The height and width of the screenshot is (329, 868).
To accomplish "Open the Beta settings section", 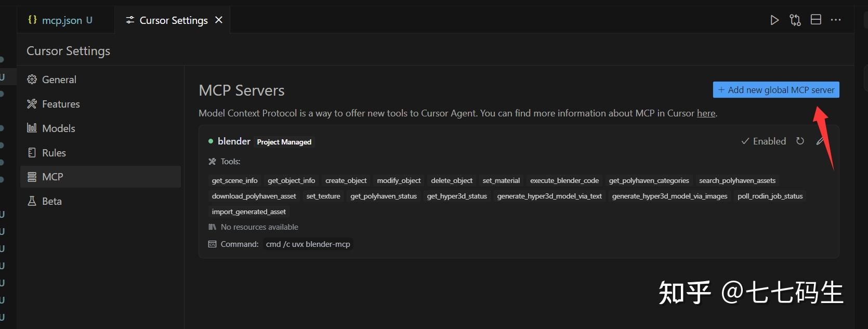I will pos(51,201).
